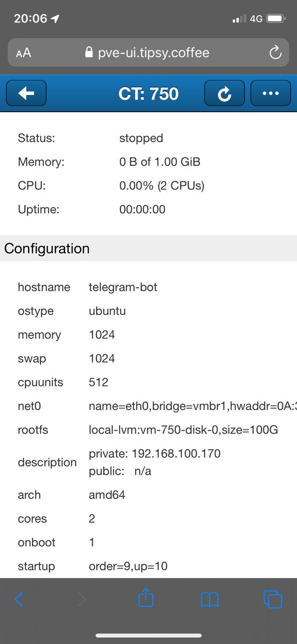The image size is (297, 644).
Task: Open Safari bookmarks book icon
Action: pyautogui.click(x=210, y=599)
